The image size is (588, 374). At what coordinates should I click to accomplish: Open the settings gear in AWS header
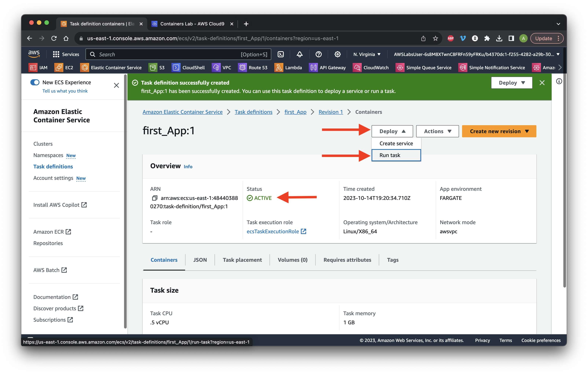click(x=337, y=54)
